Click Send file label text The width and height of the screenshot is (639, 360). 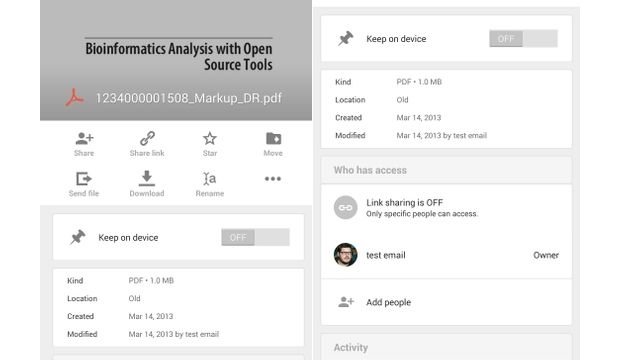(84, 193)
